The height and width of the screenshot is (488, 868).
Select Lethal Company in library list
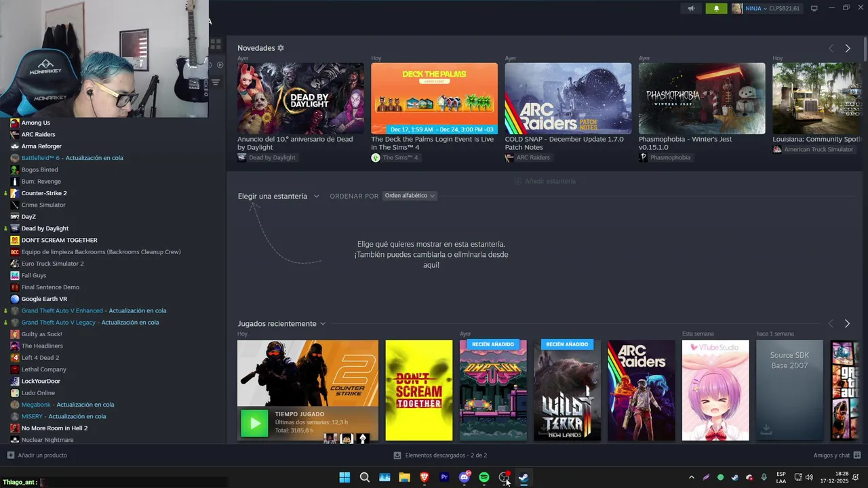[x=43, y=369]
